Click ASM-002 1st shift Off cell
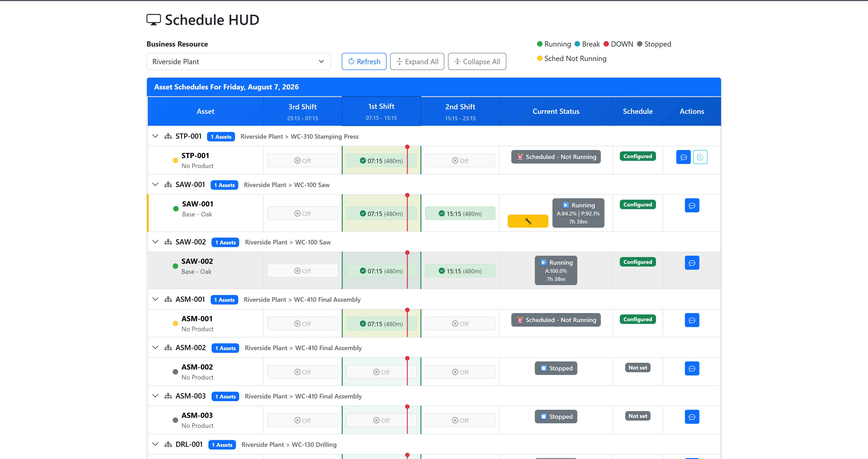Screen dimensions: 868x459 point(381,372)
